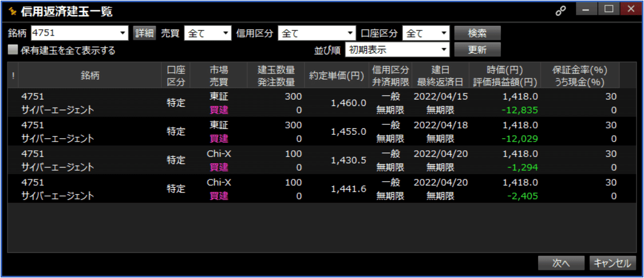Close the 信用返済建玉一覧 window
The height and width of the screenshot is (278, 644).
pyautogui.click(x=630, y=9)
